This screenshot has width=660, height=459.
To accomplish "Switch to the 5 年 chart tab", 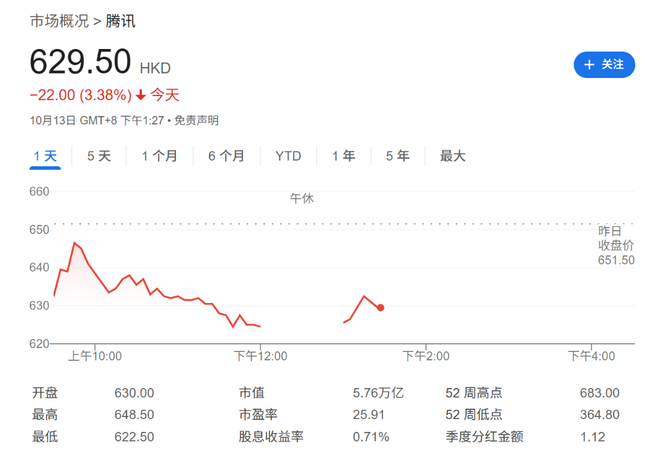I will (x=397, y=156).
